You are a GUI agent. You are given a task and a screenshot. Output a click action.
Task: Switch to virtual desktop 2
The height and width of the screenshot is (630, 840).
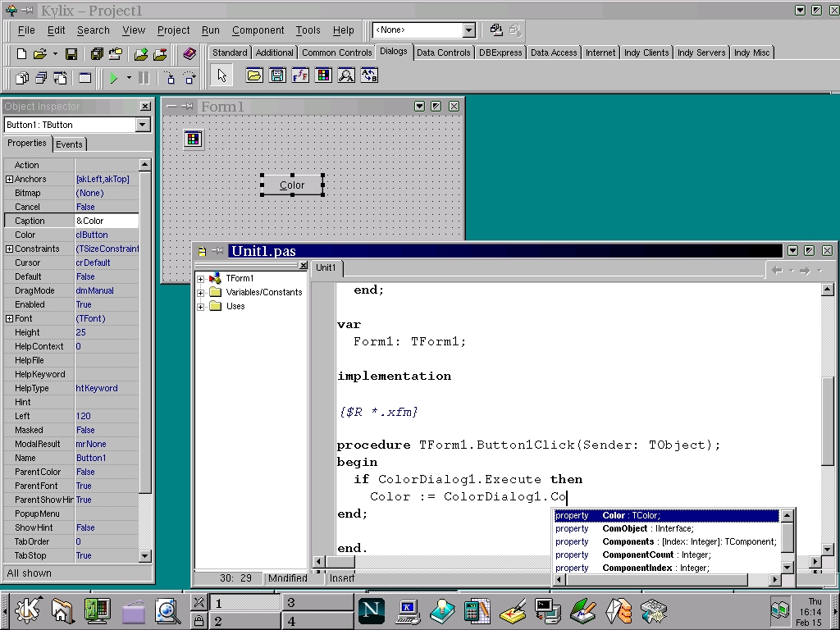click(244, 622)
